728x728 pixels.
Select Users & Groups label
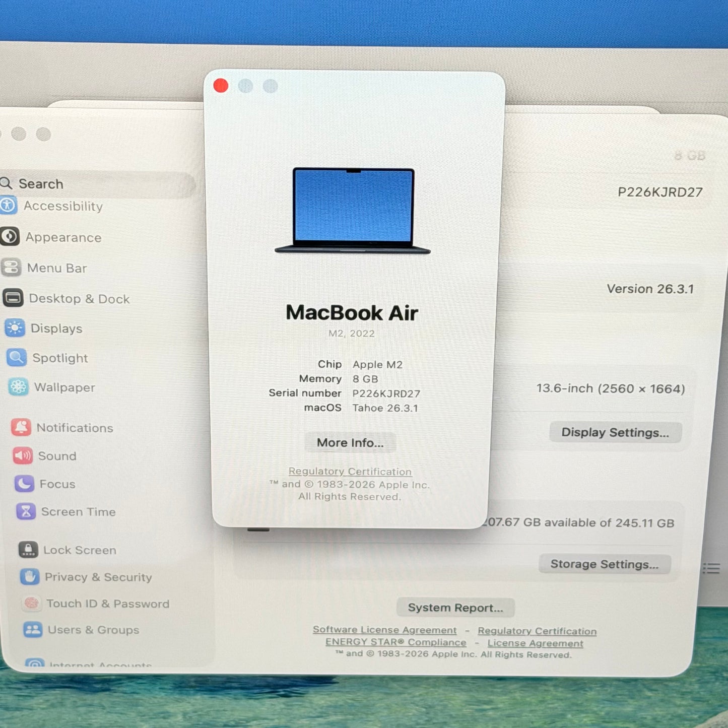(x=94, y=630)
